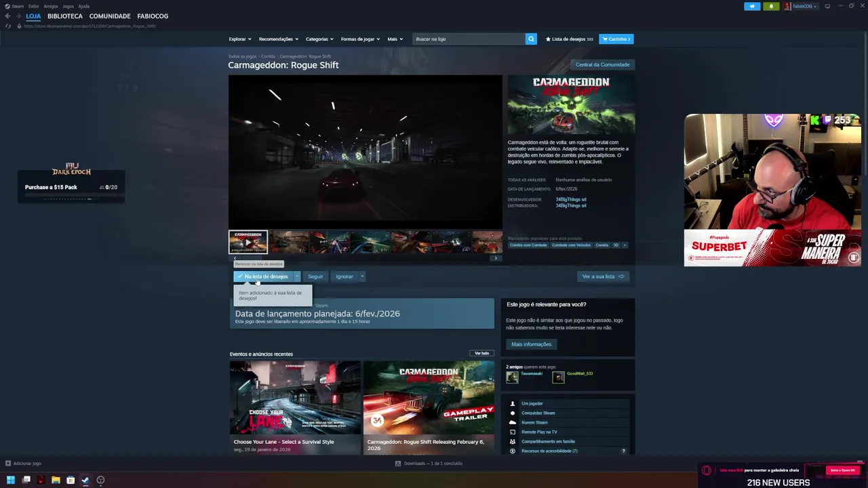Image resolution: width=868 pixels, height=488 pixels.
Task: Click the FabioCOG avatar picture
Action: click(787, 6)
